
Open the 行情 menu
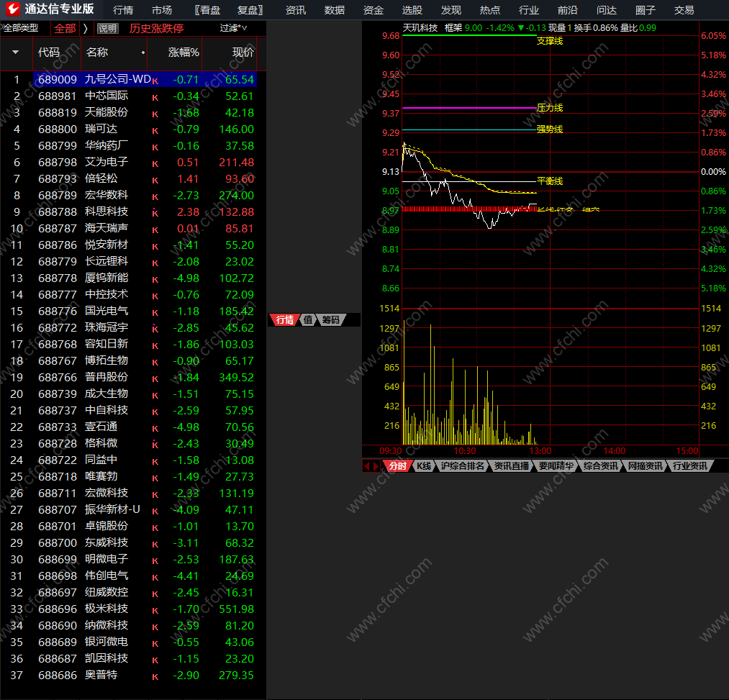coord(123,10)
